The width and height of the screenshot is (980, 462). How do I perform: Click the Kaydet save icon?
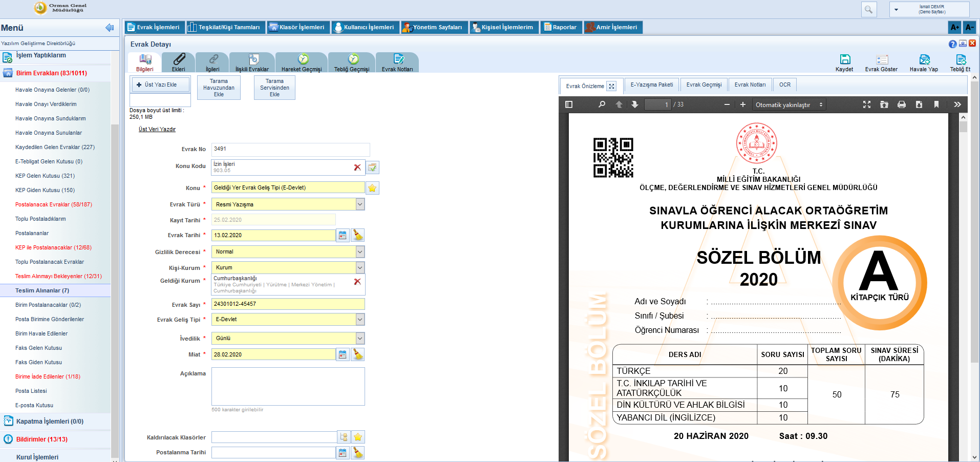point(844,60)
